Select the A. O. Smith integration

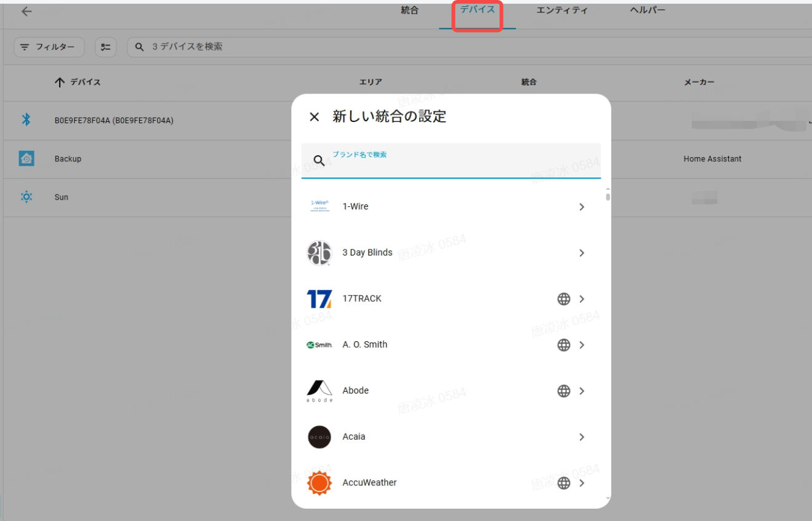point(451,345)
